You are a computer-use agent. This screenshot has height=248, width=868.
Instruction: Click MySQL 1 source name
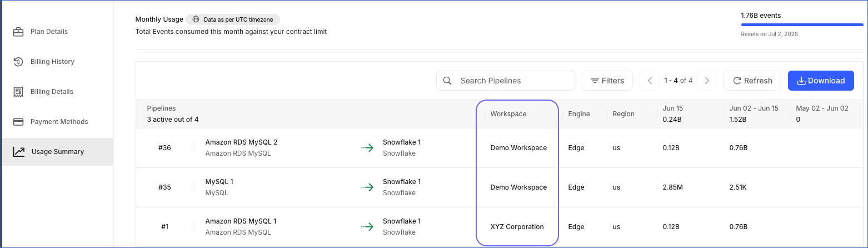220,182
